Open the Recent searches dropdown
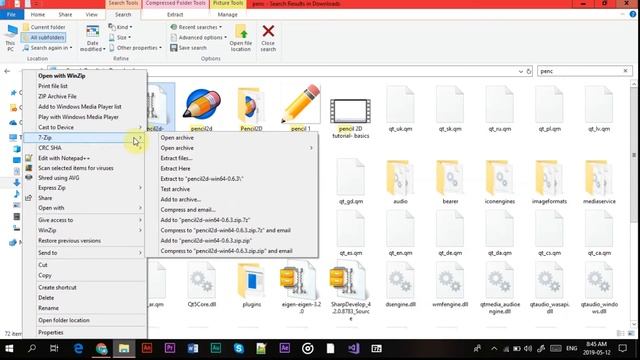The height and width of the screenshot is (360, 640). point(196,27)
